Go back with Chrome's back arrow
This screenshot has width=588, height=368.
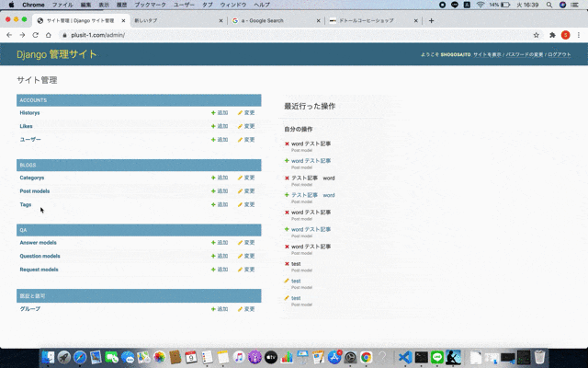9,35
